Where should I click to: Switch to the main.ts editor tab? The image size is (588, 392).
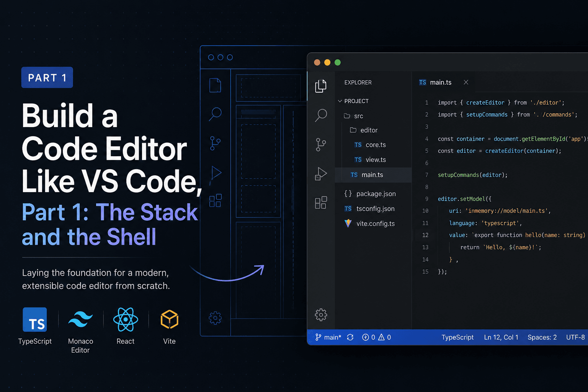pos(441,82)
